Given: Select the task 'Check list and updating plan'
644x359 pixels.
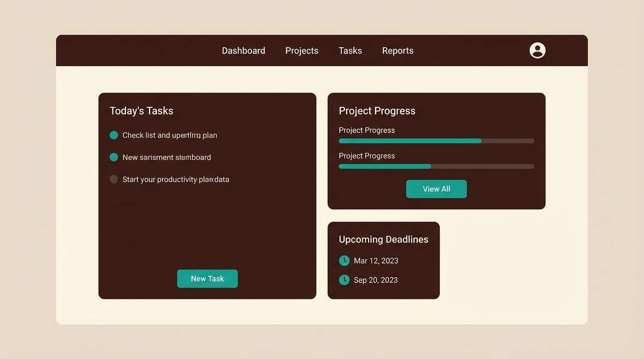Looking at the screenshot, I should [x=169, y=135].
